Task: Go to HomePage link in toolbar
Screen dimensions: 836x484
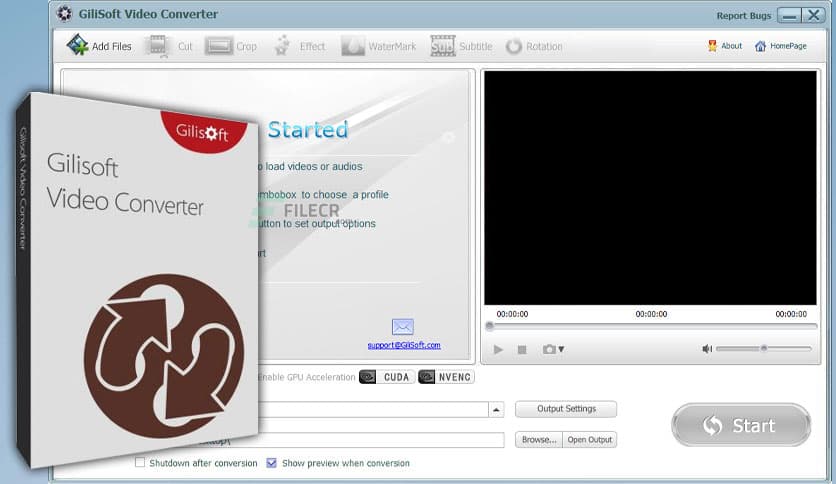Action: (x=781, y=46)
